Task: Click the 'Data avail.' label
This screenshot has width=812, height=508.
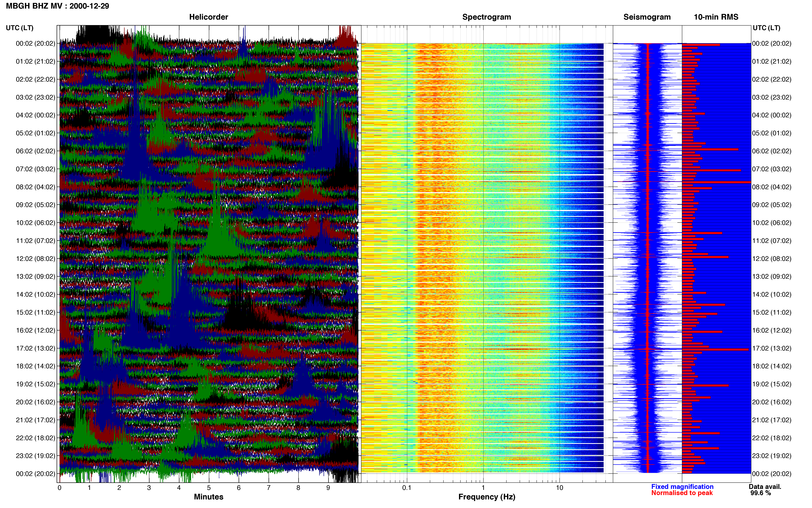Action: click(765, 486)
